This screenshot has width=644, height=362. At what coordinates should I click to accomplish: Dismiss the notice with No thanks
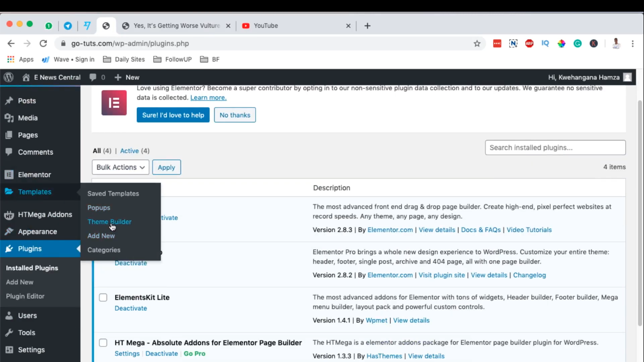point(235,115)
